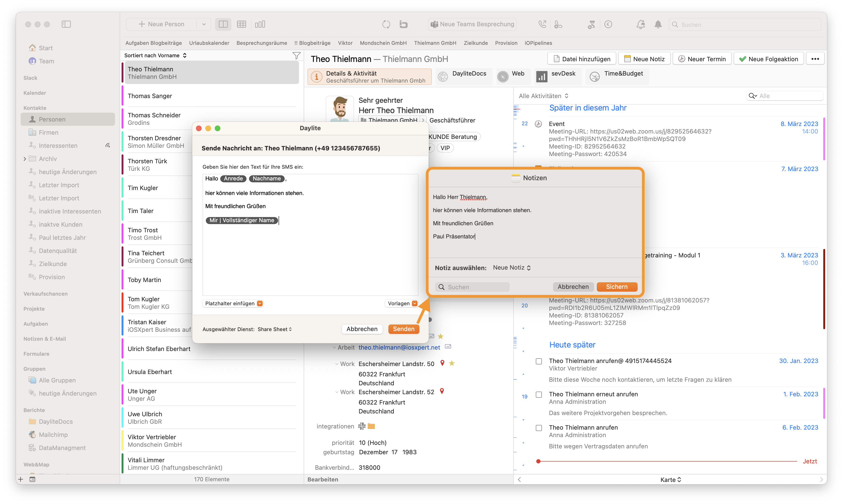Click the VIP tag
The width and height of the screenshot is (843, 504).
[445, 148]
